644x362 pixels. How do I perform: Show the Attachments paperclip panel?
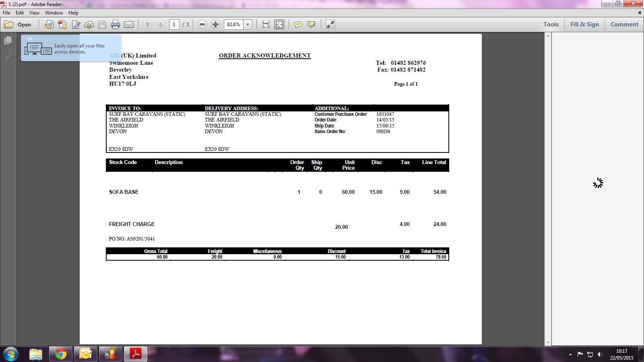coord(8,58)
